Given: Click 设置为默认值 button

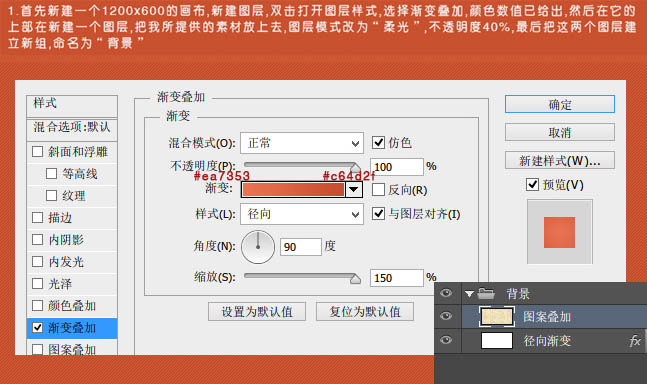Looking at the screenshot, I should point(257,311).
